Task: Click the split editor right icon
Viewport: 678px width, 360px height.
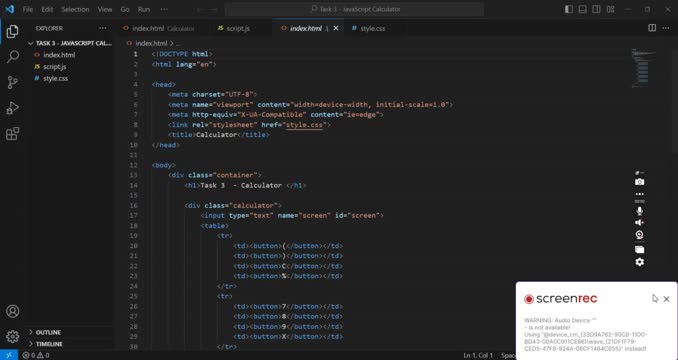Action: click(x=652, y=28)
